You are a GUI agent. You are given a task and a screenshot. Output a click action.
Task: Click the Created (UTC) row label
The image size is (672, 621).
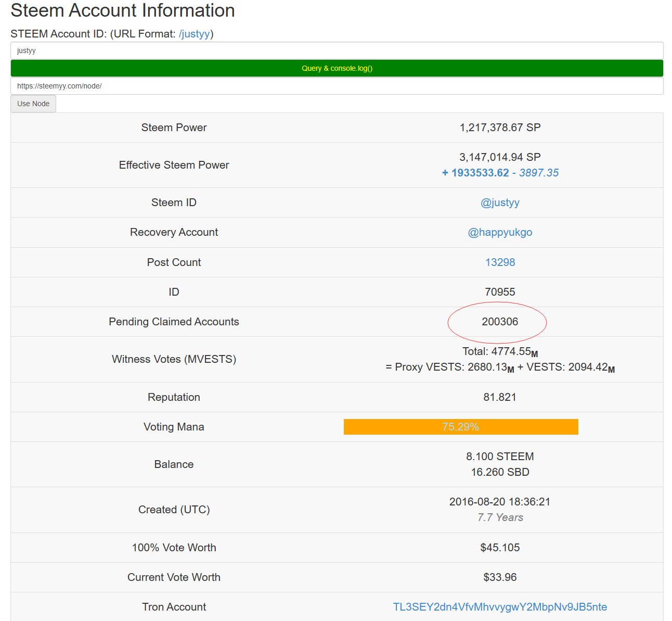pos(174,510)
